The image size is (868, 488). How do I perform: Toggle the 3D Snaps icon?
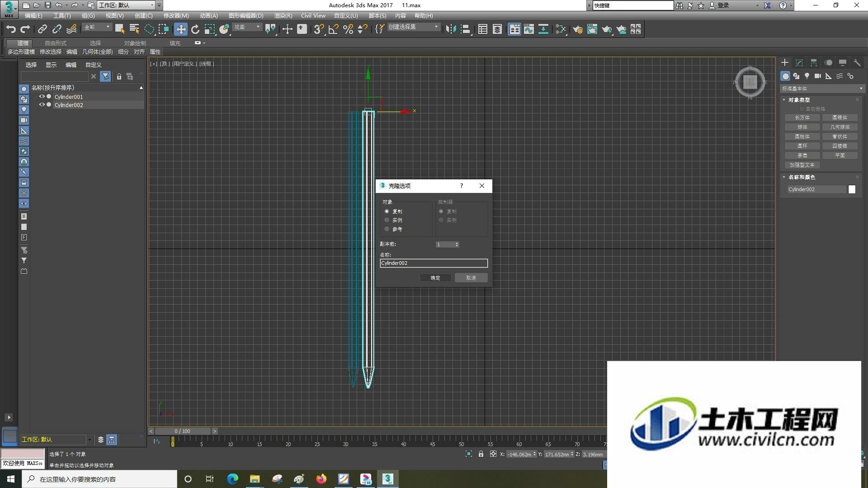pos(319,29)
